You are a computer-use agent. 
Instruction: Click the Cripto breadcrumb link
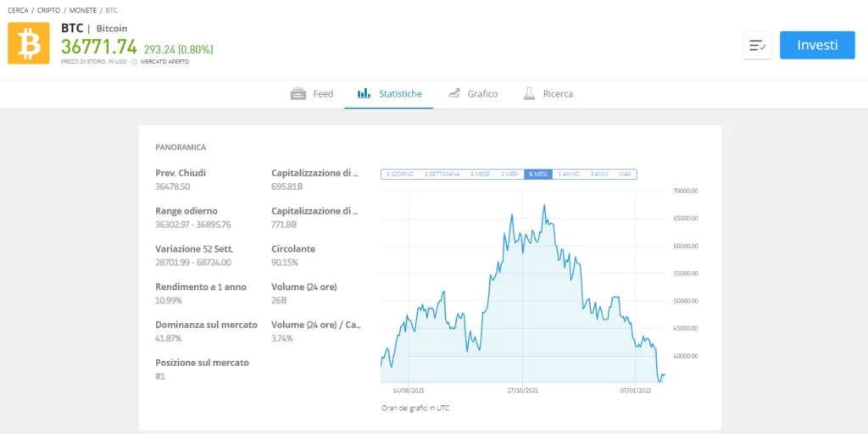[x=48, y=10]
